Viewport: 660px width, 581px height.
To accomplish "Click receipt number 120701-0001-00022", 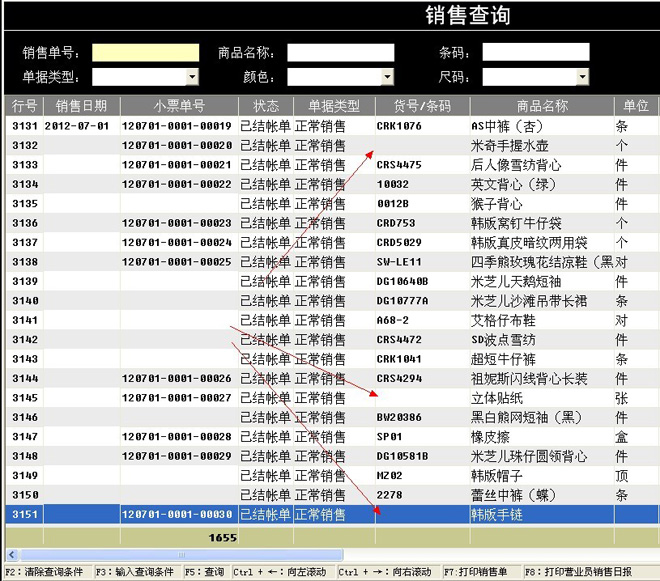I will (177, 184).
